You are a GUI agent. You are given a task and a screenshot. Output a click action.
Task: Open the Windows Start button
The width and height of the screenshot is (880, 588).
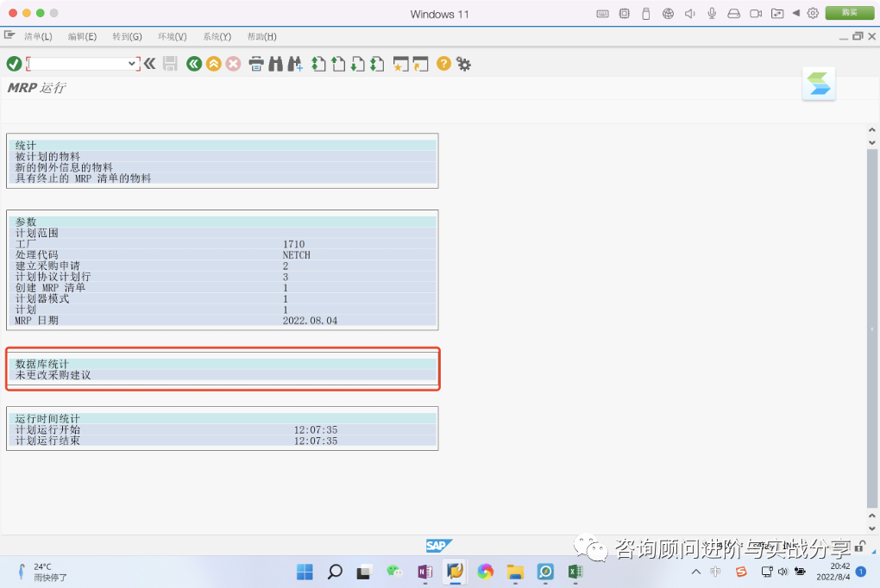coord(305,572)
